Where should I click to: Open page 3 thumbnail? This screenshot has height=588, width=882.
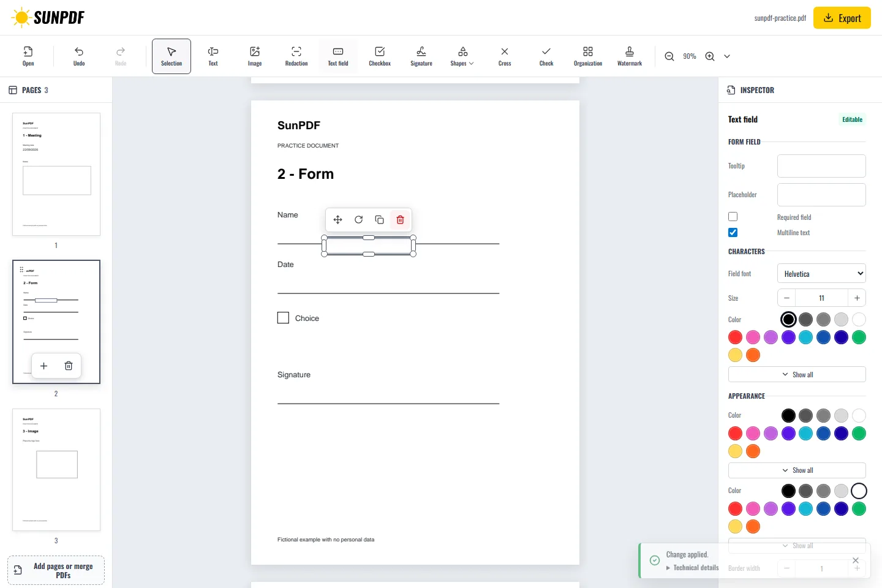(56, 470)
